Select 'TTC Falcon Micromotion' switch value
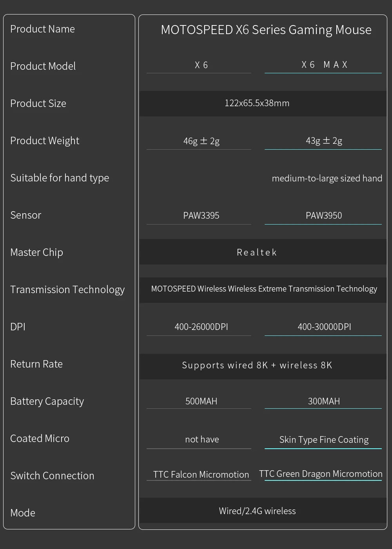The width and height of the screenshot is (392, 549). 201,475
